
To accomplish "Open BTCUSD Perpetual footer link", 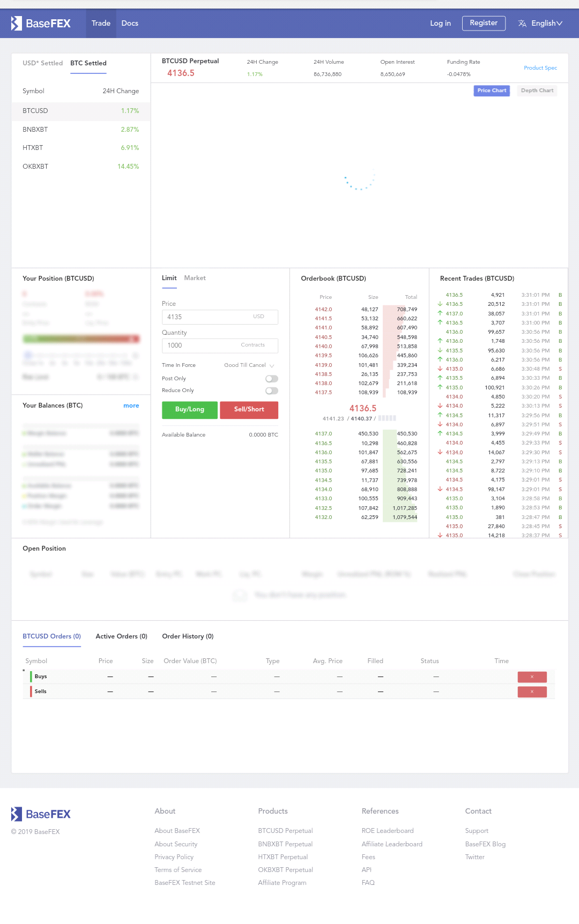I will (285, 831).
